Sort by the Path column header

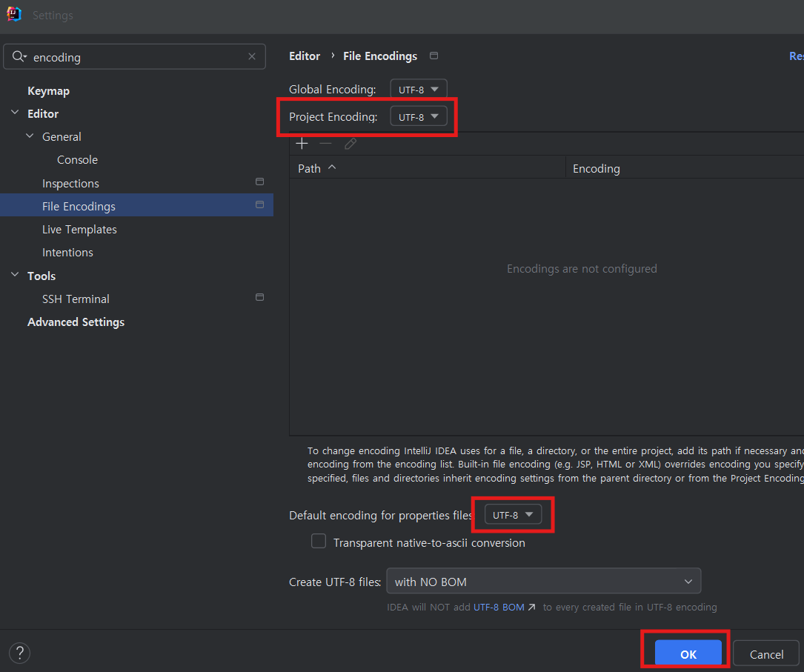click(x=427, y=168)
